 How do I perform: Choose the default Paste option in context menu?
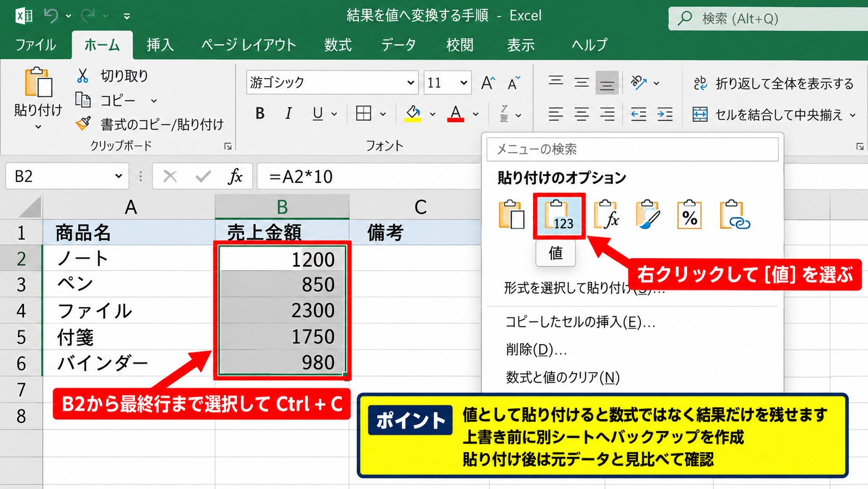pyautogui.click(x=512, y=215)
